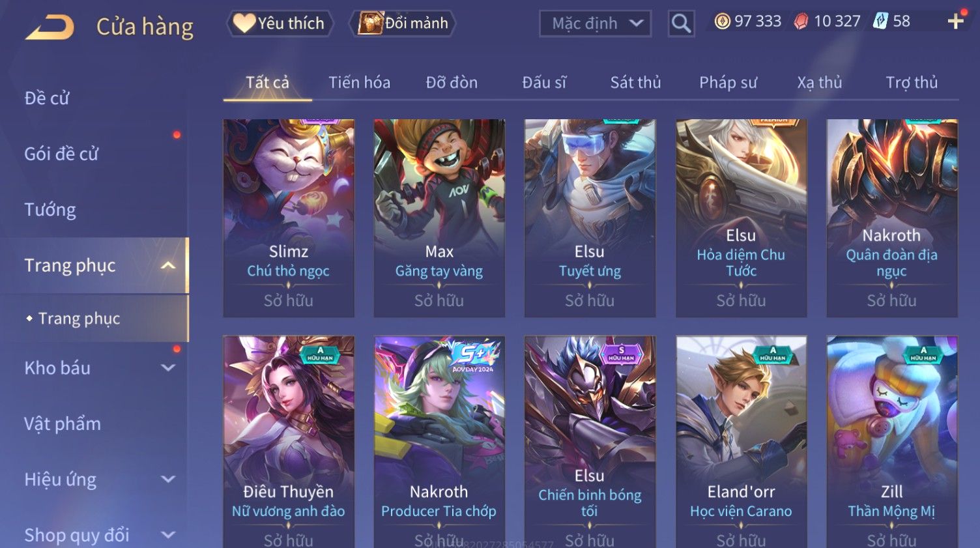This screenshot has height=548, width=980.
Task: Select the Trang phục sub-item in sidebar
Action: 79,318
